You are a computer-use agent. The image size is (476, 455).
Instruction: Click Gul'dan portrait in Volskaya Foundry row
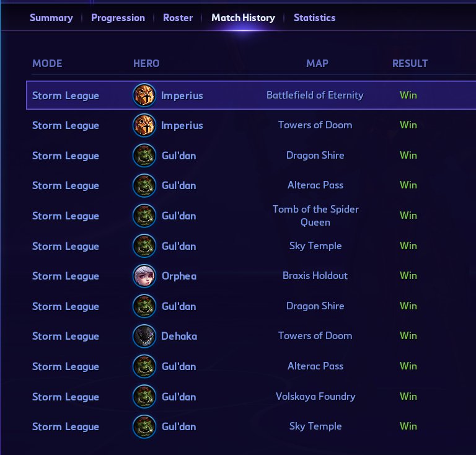(144, 397)
